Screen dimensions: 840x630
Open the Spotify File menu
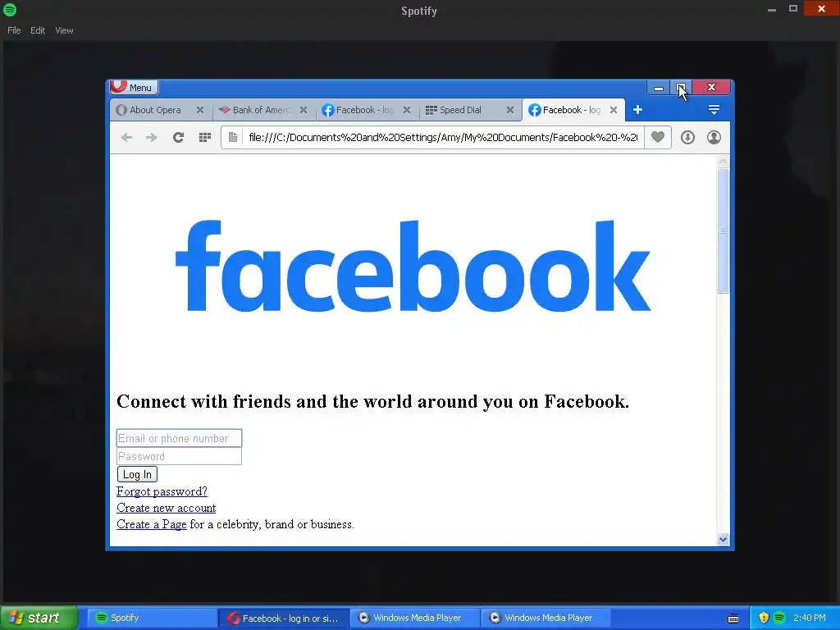pos(14,30)
